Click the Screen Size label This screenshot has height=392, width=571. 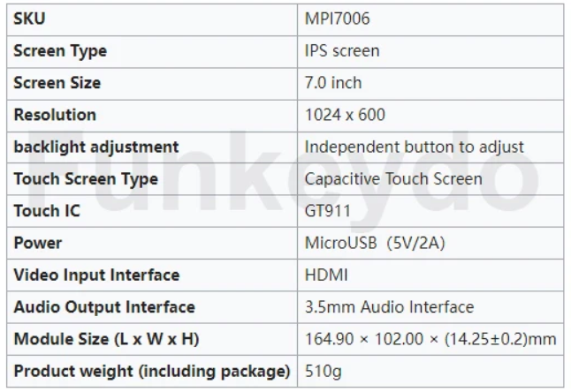[57, 83]
